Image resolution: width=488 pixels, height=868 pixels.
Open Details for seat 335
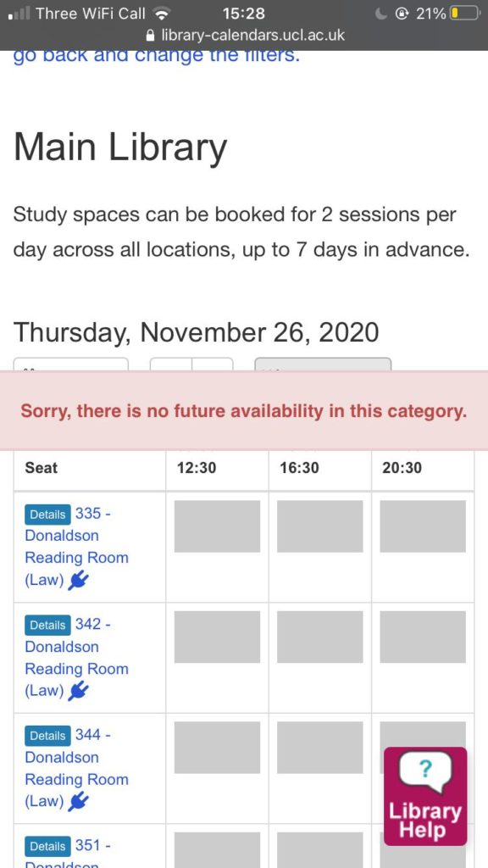(x=48, y=515)
